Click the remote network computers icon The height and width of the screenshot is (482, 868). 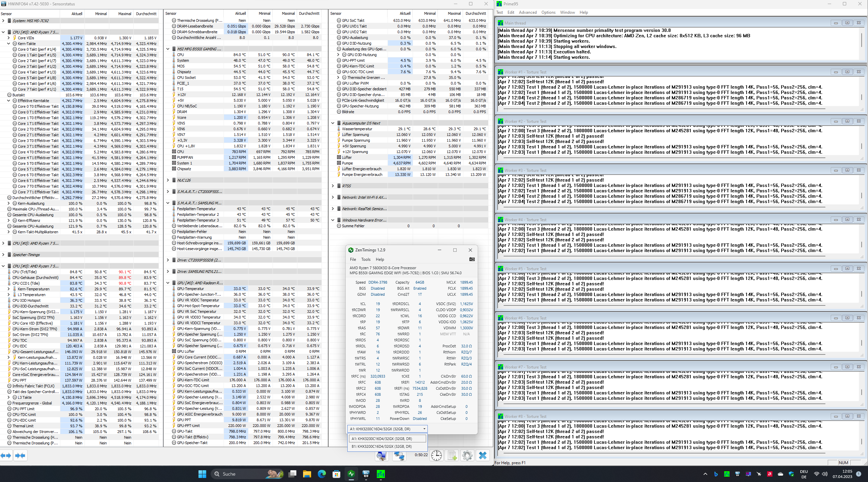(399, 455)
